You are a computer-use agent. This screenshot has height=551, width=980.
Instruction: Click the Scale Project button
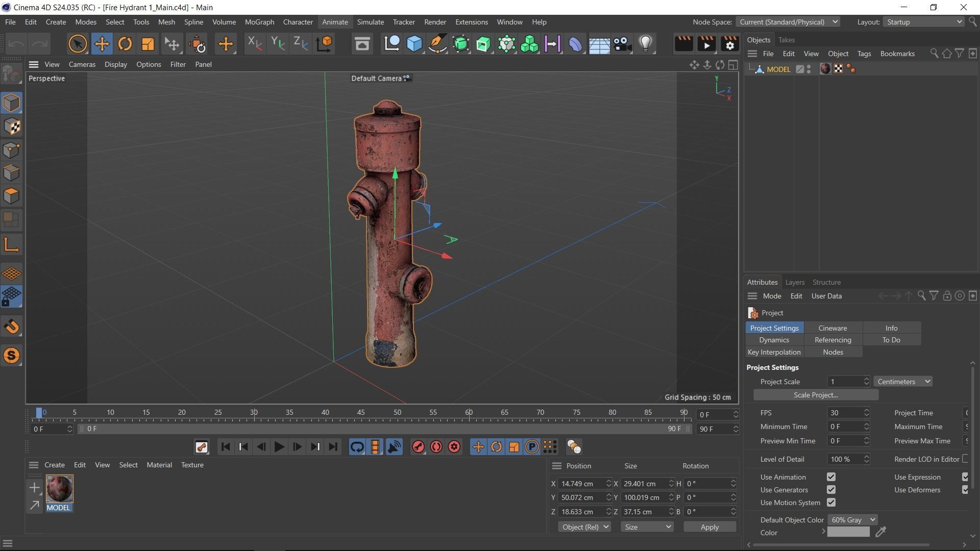coord(816,395)
